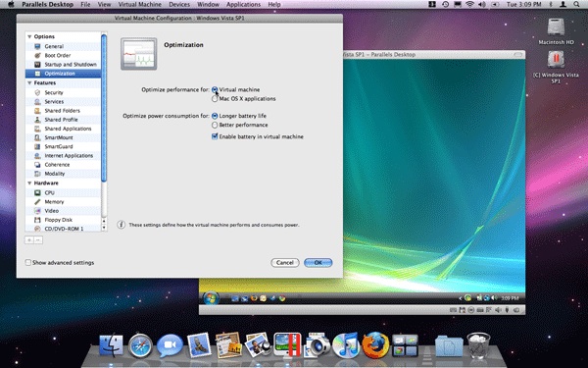588x368 pixels.
Task: Choose Better performance power option
Action: point(215,125)
